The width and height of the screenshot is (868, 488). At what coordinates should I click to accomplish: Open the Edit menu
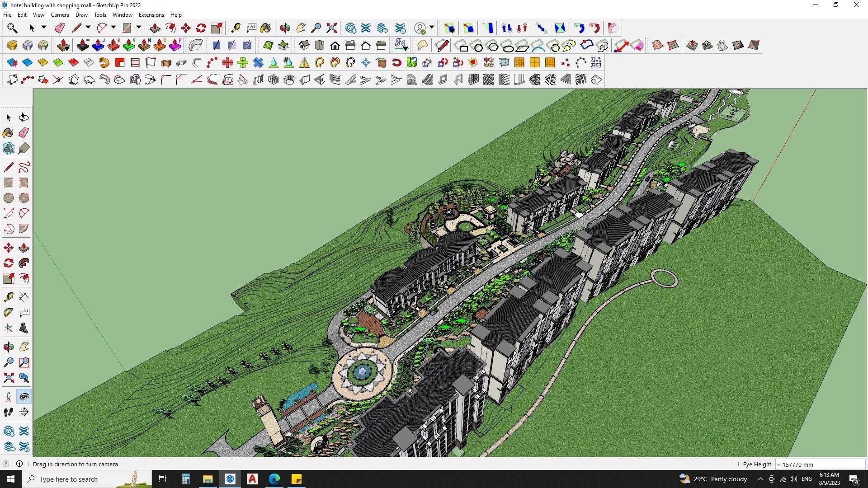(x=22, y=15)
